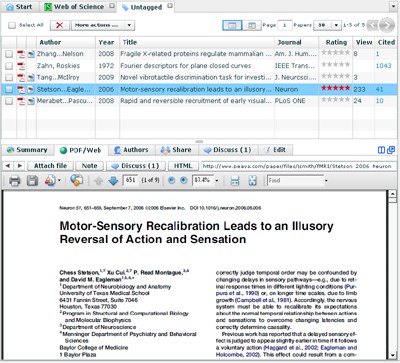The width and height of the screenshot is (400, 363).
Task: Open the tab list dropdown at far right
Action: click(394, 6)
